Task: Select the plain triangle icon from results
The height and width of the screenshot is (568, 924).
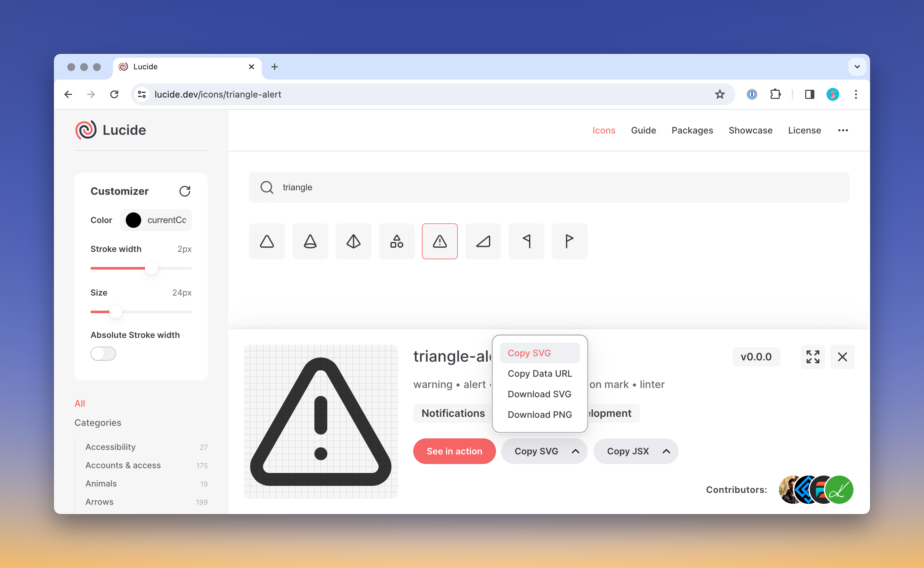Action: (x=267, y=241)
